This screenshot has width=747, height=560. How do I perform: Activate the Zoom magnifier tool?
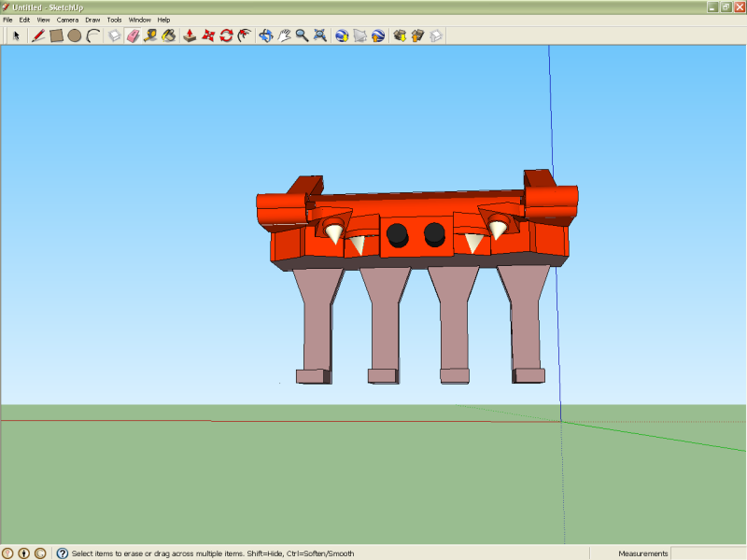pyautogui.click(x=302, y=35)
